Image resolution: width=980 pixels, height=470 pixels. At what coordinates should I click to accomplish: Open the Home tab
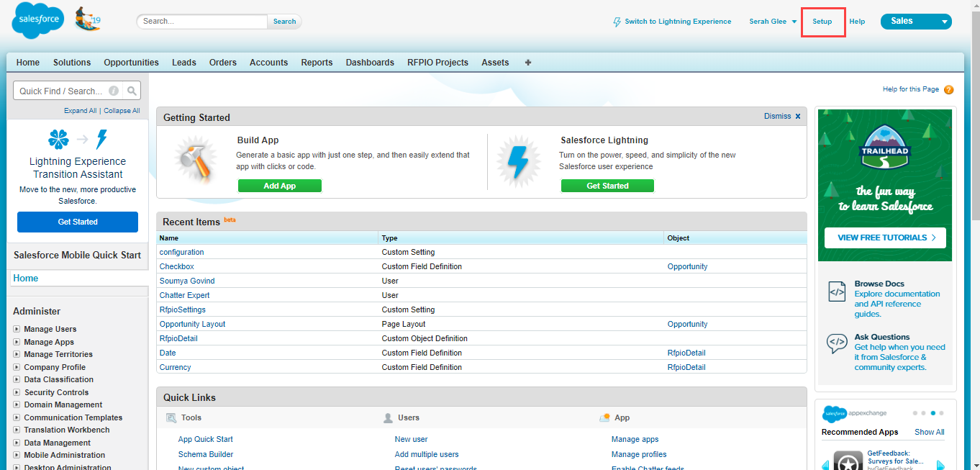click(28, 63)
